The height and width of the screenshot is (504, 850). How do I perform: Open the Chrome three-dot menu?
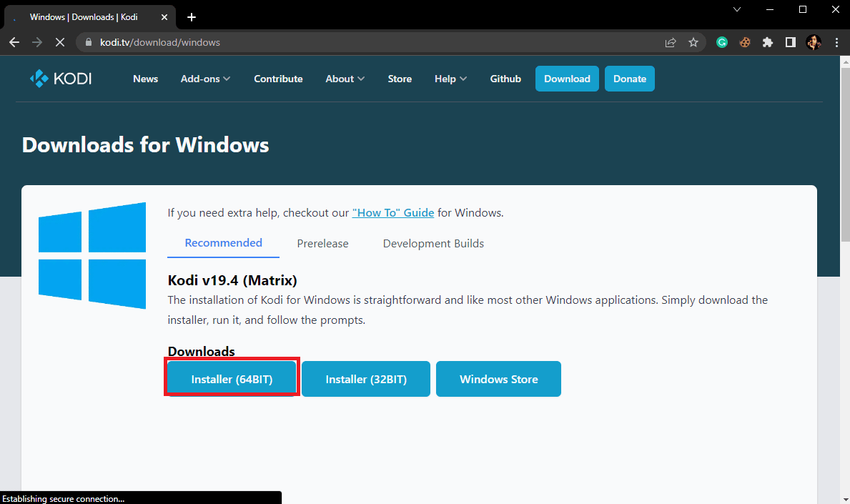836,42
